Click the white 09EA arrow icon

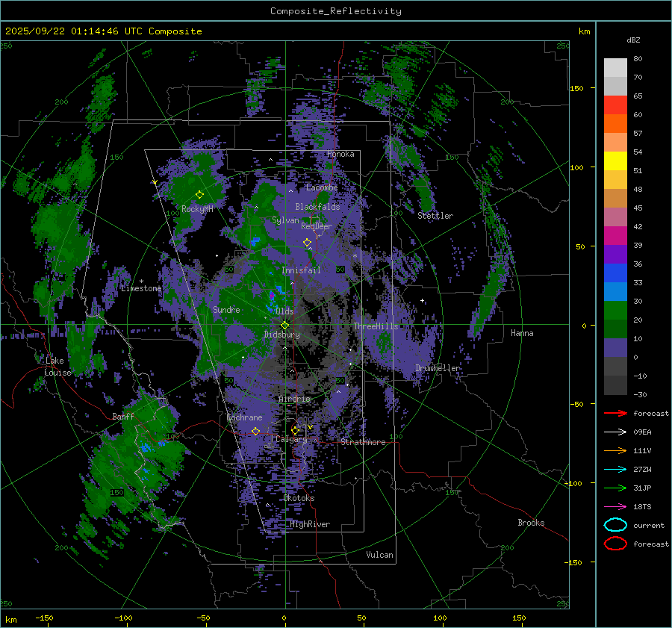coord(615,432)
